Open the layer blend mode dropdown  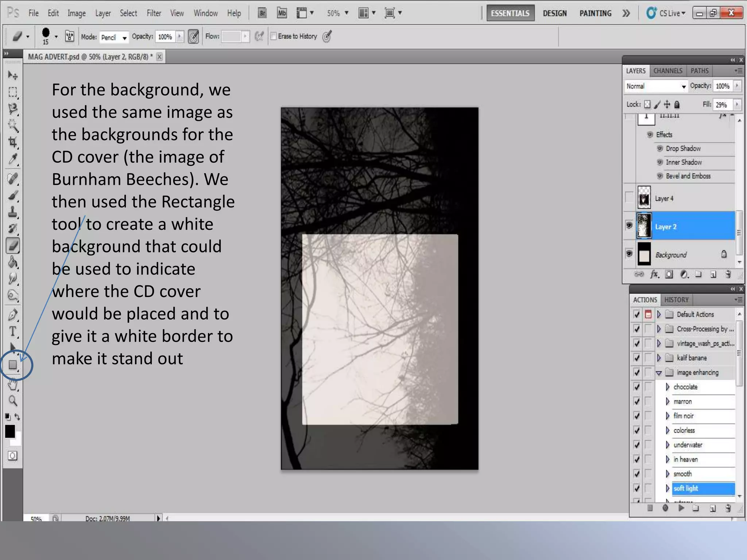click(x=656, y=86)
